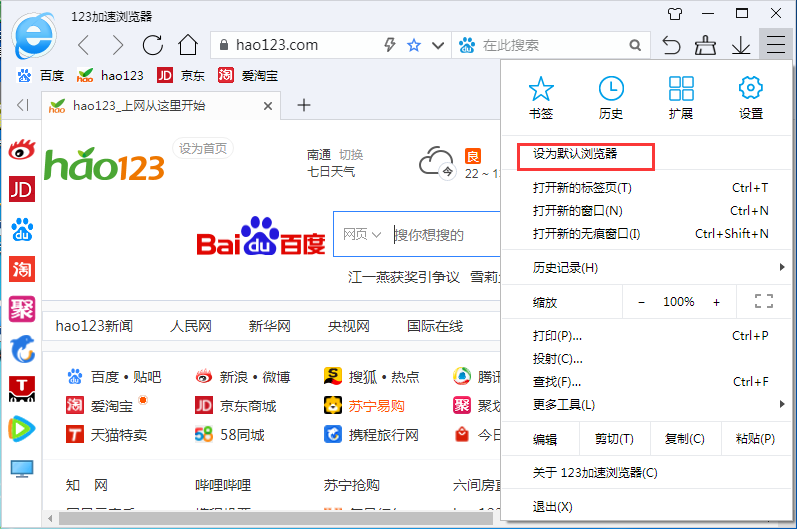Image resolution: width=797 pixels, height=529 pixels.
Task: Click the clean-up broom icon
Action: coord(706,45)
